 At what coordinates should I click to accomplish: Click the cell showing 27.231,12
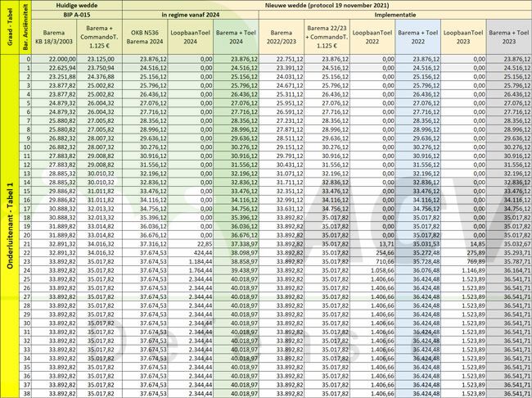282,121
